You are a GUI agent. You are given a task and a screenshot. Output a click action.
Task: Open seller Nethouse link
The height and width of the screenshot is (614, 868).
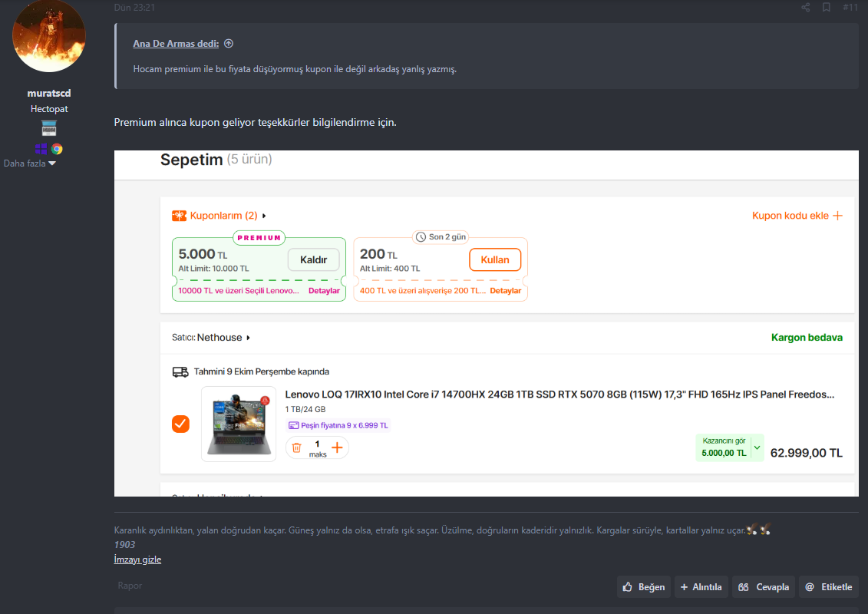[x=219, y=337]
